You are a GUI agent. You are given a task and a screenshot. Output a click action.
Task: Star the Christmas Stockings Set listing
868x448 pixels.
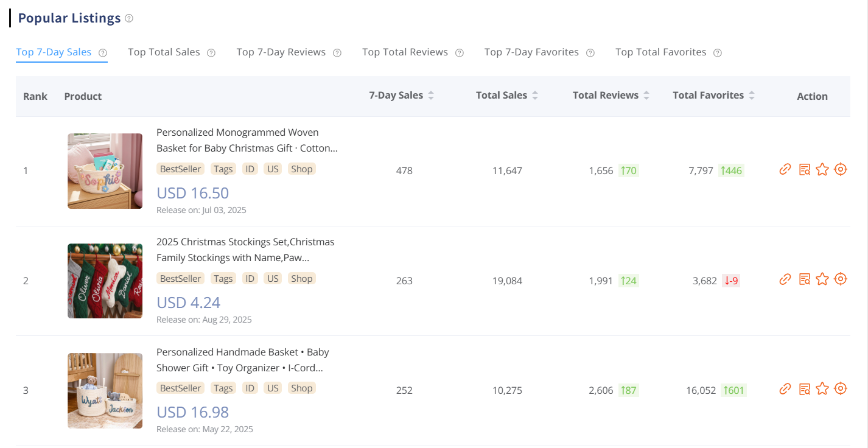822,279
